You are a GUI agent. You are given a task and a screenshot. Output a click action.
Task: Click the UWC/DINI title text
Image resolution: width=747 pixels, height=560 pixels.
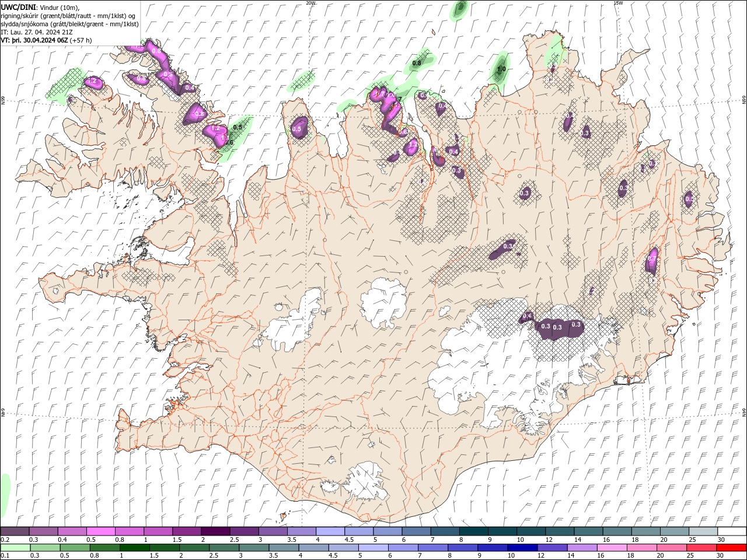18,6
